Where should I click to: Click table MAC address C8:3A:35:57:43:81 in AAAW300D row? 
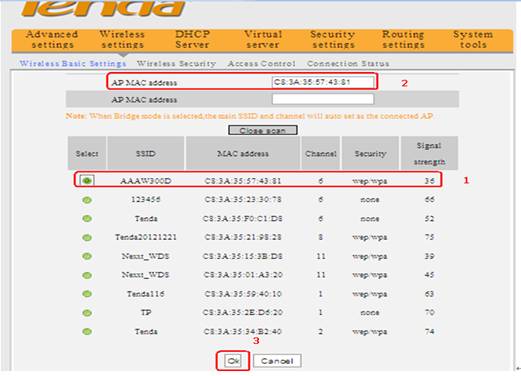(x=243, y=181)
